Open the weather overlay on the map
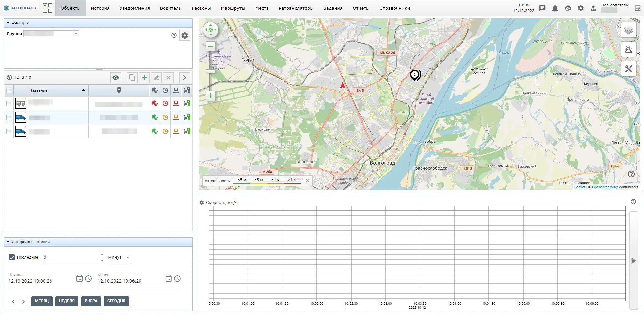644x315 pixels. click(628, 50)
